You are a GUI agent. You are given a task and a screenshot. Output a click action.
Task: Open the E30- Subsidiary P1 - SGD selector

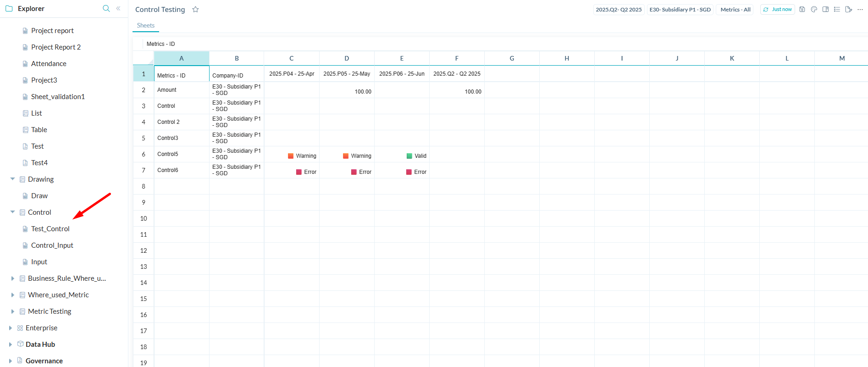click(680, 10)
